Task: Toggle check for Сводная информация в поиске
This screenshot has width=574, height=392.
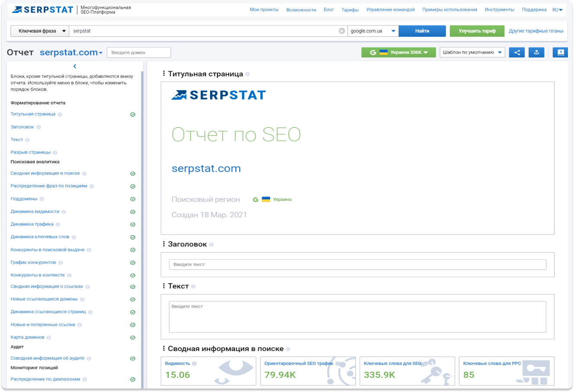Action: (x=133, y=174)
